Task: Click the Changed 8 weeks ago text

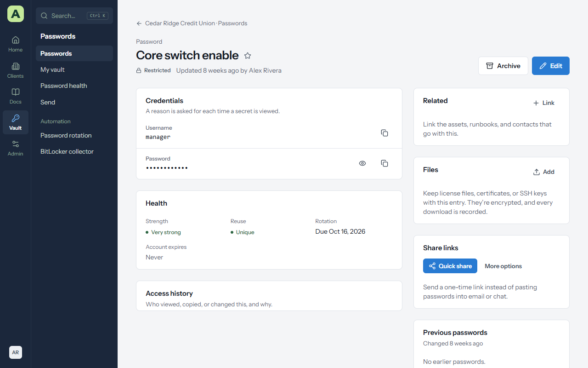Action: [x=453, y=344]
